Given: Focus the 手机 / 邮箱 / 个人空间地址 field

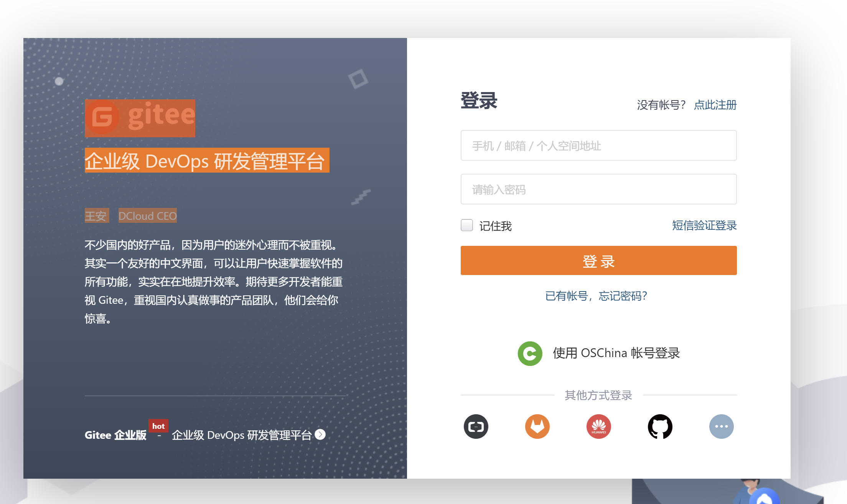Looking at the screenshot, I should pos(598,145).
